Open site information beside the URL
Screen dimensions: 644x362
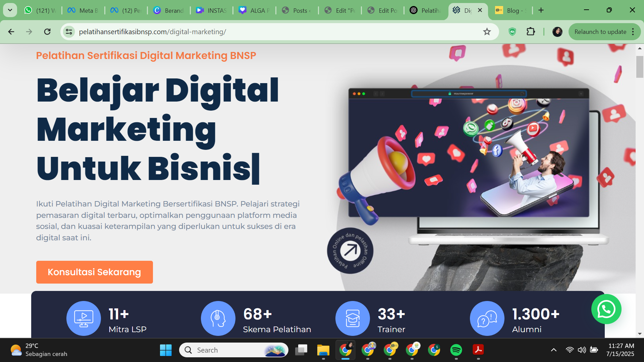coord(69,32)
